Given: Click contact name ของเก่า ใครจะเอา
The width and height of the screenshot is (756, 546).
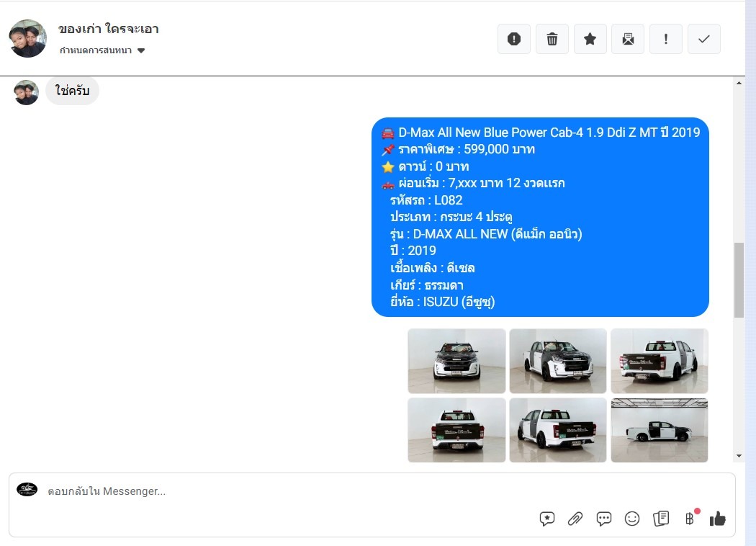Looking at the screenshot, I should coord(109,29).
